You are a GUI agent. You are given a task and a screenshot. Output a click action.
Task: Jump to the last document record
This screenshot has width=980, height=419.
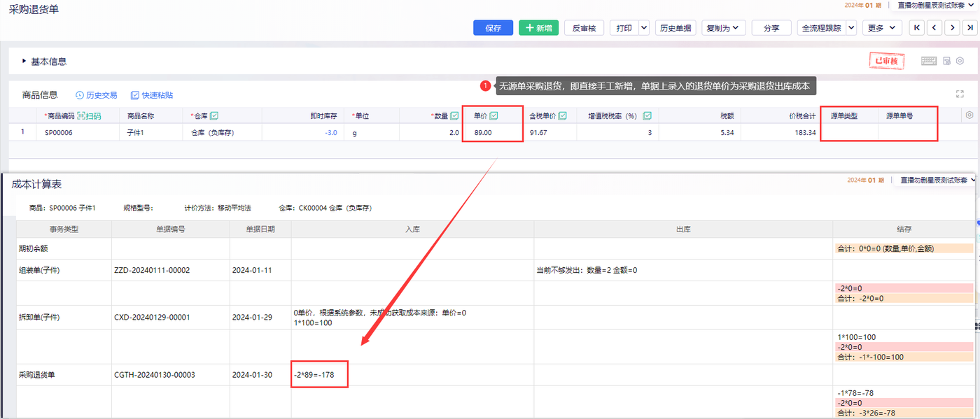pyautogui.click(x=969, y=28)
